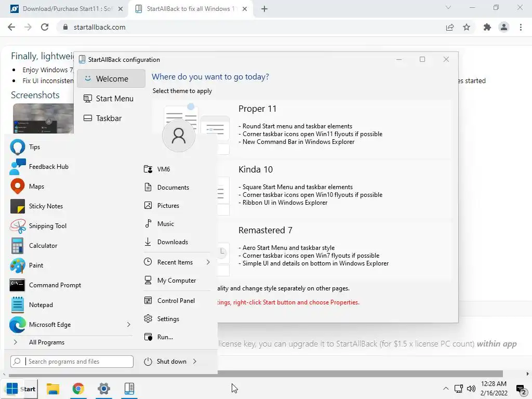Open Documents folder from Start menu
The width and height of the screenshot is (532, 399).
(x=177, y=187)
